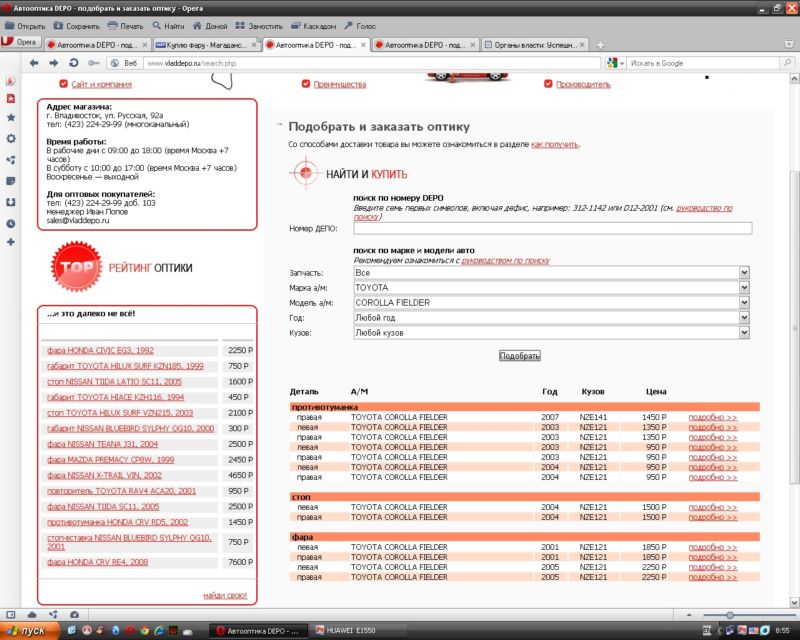This screenshot has height=640, width=800.
Task: Reload the page with the refresh icon
Action: point(74,63)
